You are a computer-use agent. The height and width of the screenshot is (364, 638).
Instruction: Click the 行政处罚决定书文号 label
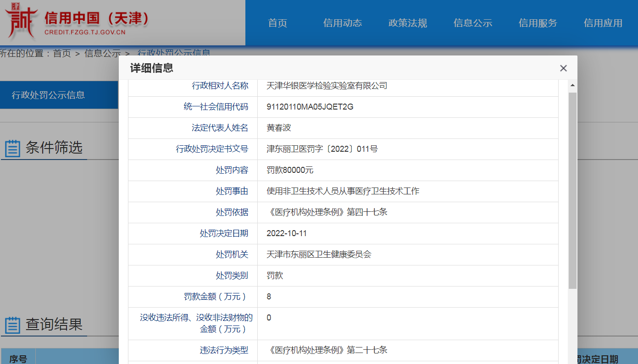[212, 149]
